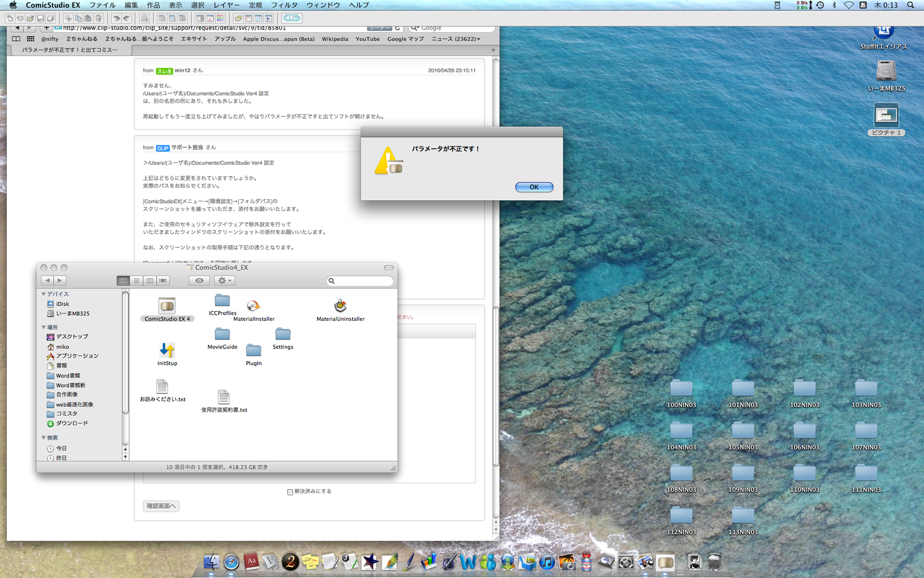Click the Undo arrow in the toolbar
924x578 pixels.
pos(116,18)
